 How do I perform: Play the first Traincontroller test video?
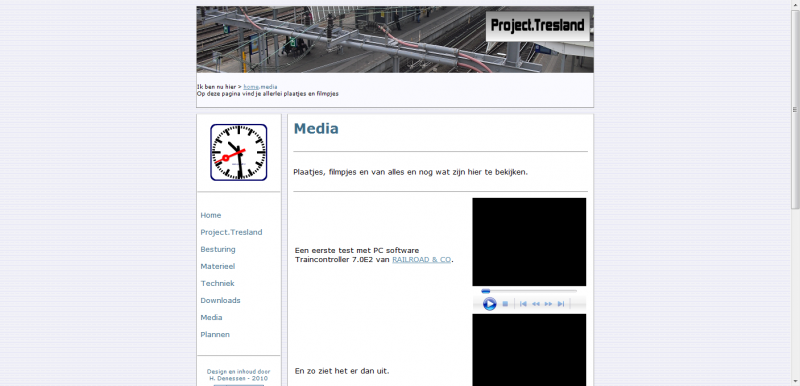click(x=489, y=304)
